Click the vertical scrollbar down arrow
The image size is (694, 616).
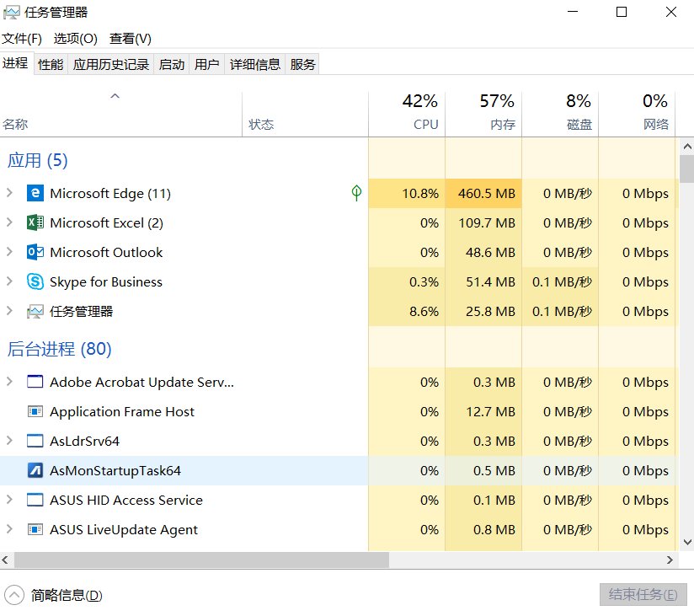point(686,541)
